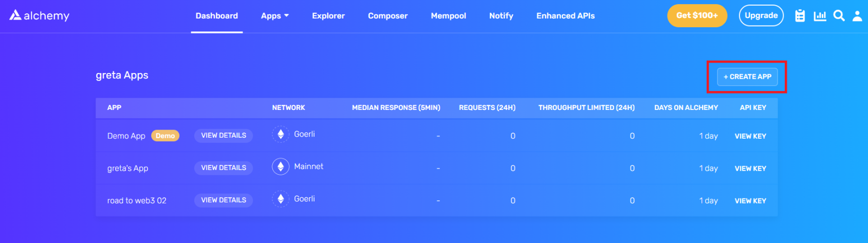868x243 pixels.
Task: View details for Demo App
Action: pos(224,136)
